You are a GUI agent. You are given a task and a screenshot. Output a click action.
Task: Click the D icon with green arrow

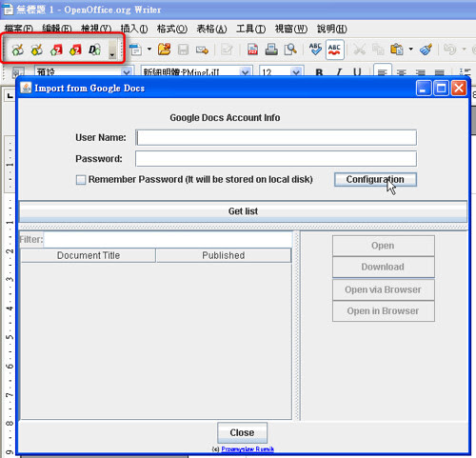94,50
